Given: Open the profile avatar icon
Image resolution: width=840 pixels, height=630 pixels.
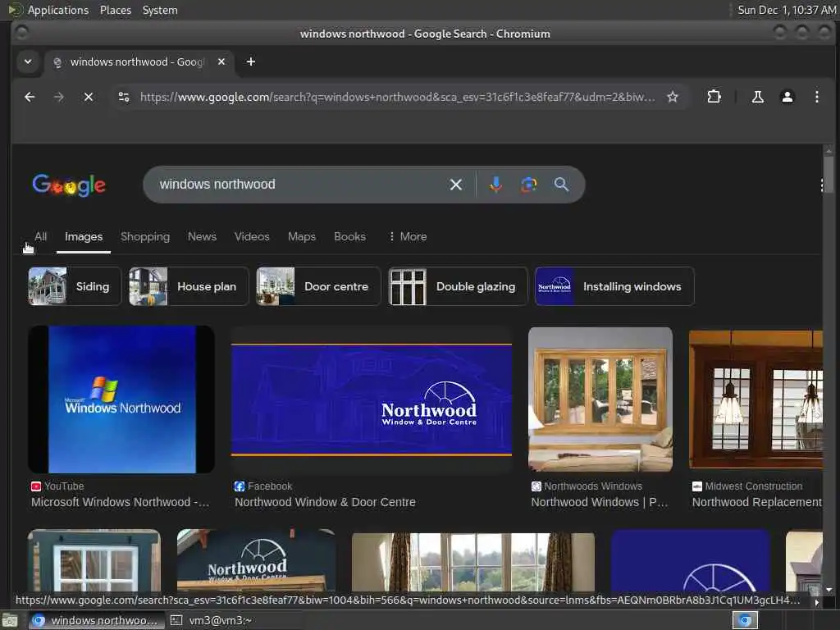Looking at the screenshot, I should click(787, 97).
